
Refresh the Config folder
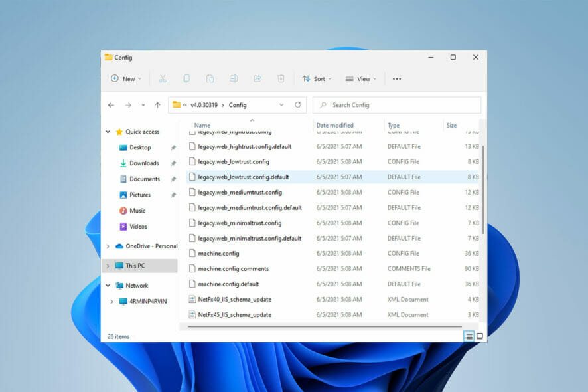click(x=298, y=105)
